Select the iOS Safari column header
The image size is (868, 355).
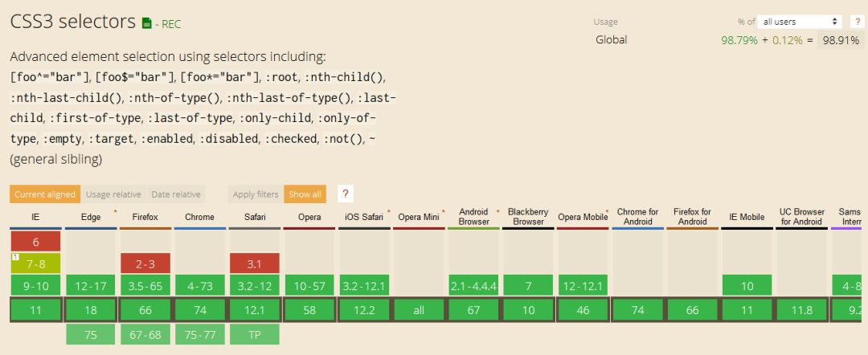(x=364, y=218)
